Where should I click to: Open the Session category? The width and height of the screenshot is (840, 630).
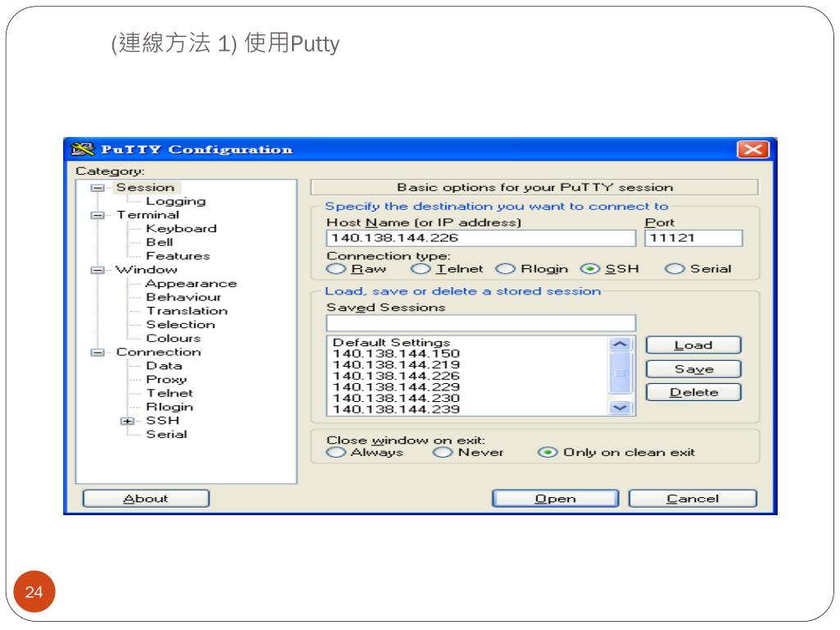point(145,188)
